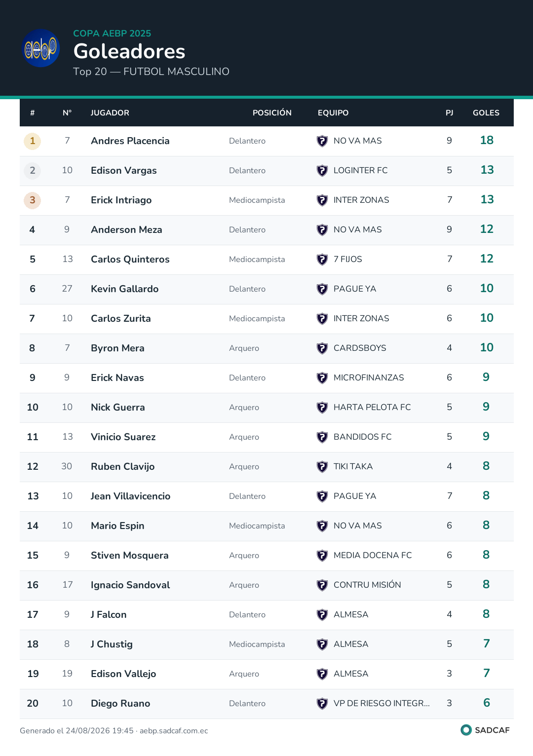Click the PJ column header
This screenshot has height=756, width=533.
(x=450, y=113)
